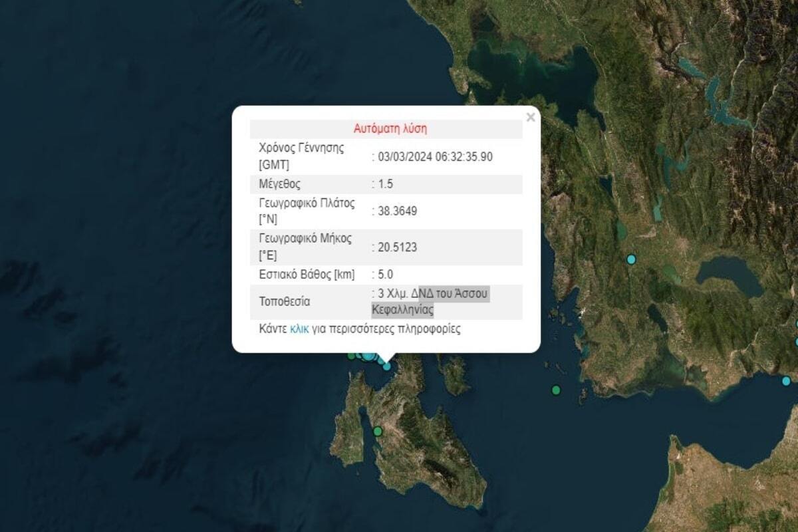The height and width of the screenshot is (532, 798).
Task: Click the focal depth value 5.0
Action: click(386, 274)
